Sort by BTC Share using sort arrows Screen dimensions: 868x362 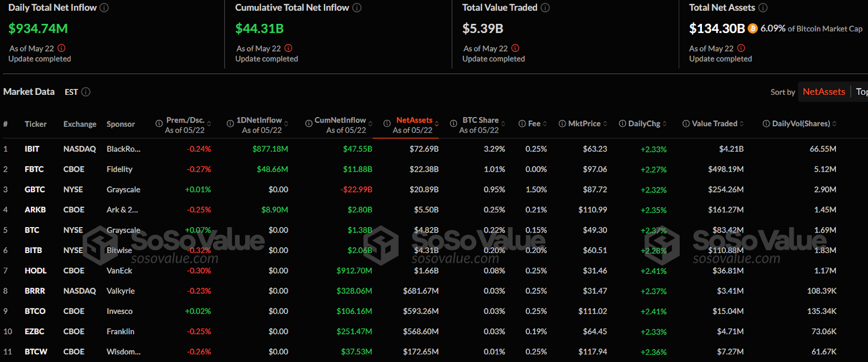503,124
